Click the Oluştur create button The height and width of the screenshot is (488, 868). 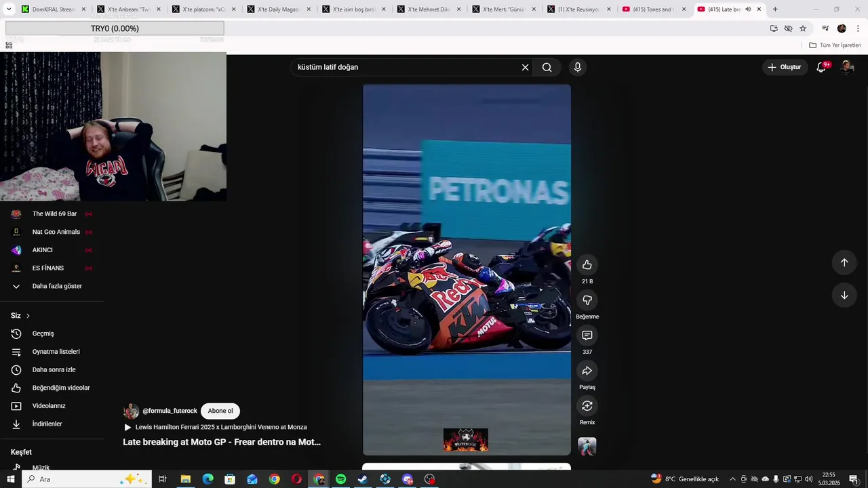click(x=785, y=67)
